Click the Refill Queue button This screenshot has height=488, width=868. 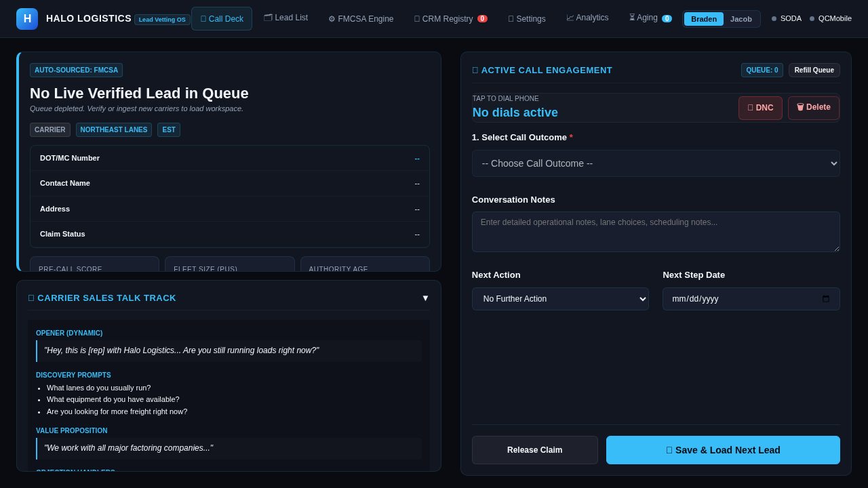tap(814, 70)
